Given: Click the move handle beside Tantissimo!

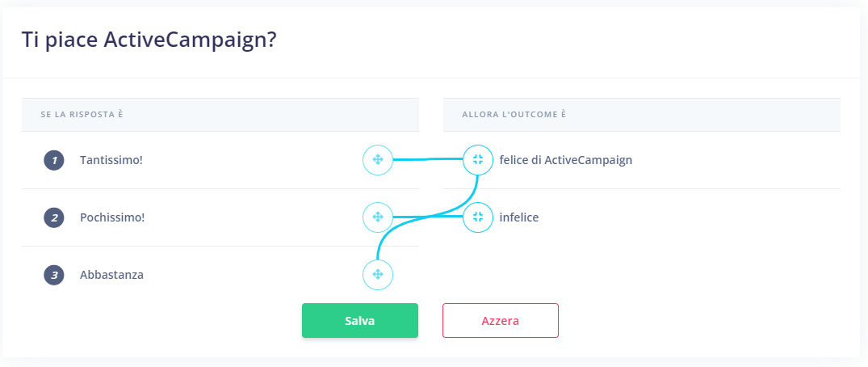Looking at the screenshot, I should coord(378,160).
